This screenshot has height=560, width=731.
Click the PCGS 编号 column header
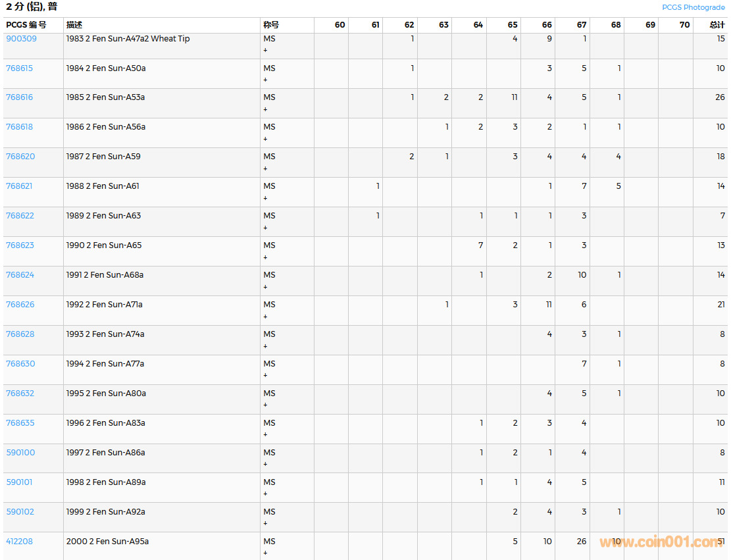coord(26,25)
